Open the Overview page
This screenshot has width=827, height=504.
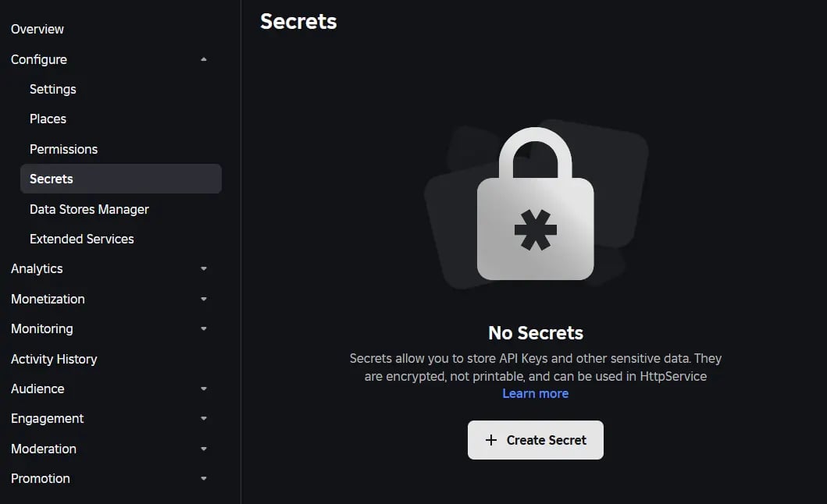(x=37, y=29)
